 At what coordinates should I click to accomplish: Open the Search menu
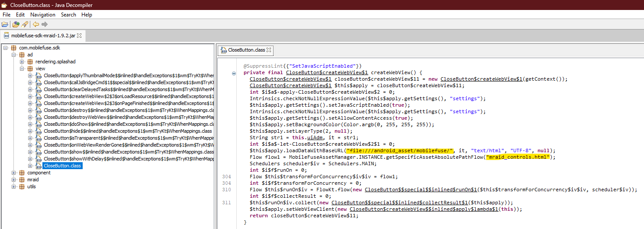[68, 15]
